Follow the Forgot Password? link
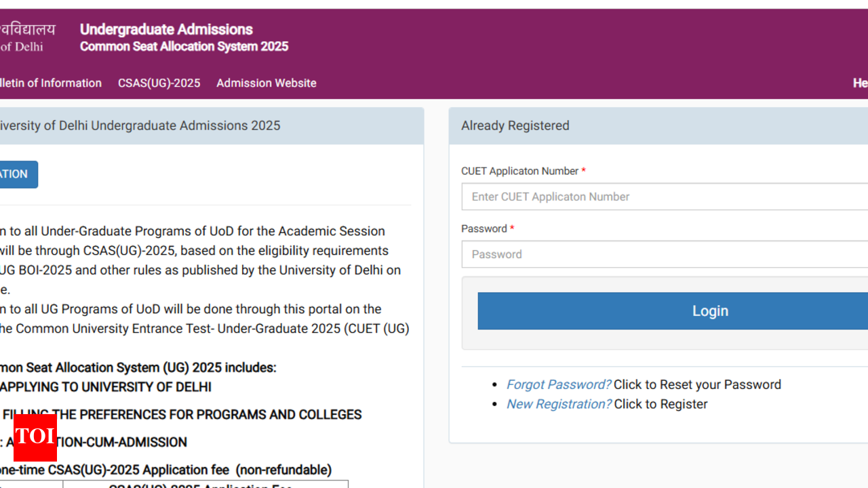 pos(558,384)
